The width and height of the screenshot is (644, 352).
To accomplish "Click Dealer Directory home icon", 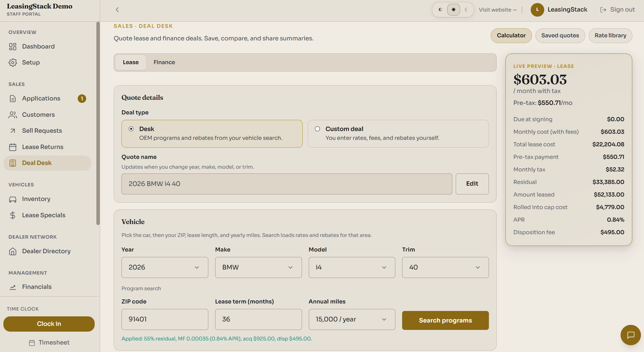I will [x=13, y=251].
